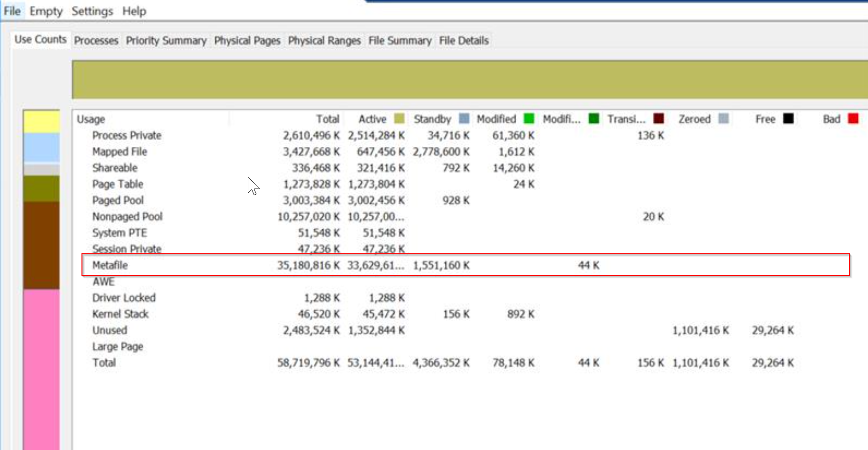This screenshot has width=868, height=450.
Task: Open the Settings menu
Action: click(x=92, y=11)
